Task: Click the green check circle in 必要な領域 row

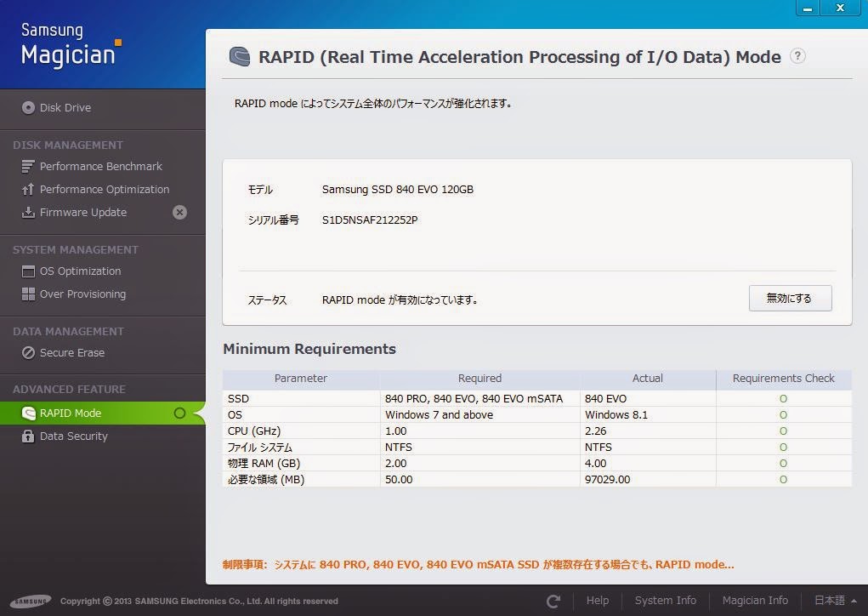Action: pos(783,480)
